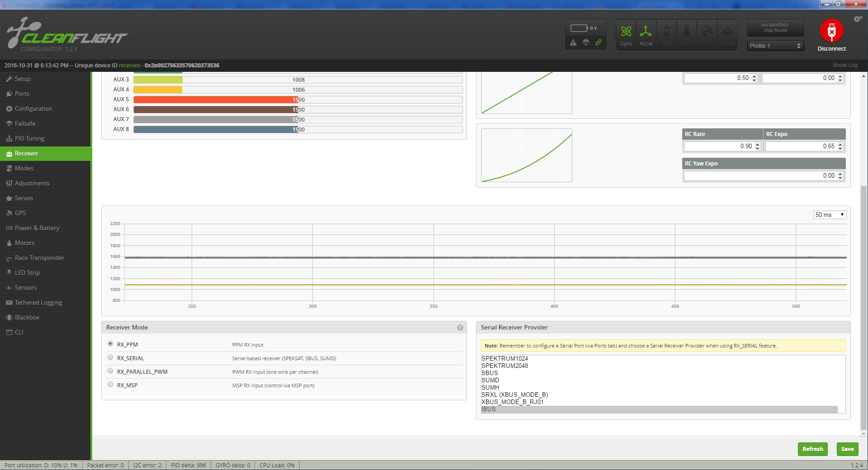Open the CLI tab
Image resolution: width=868 pixels, height=470 pixels.
[x=45, y=332]
